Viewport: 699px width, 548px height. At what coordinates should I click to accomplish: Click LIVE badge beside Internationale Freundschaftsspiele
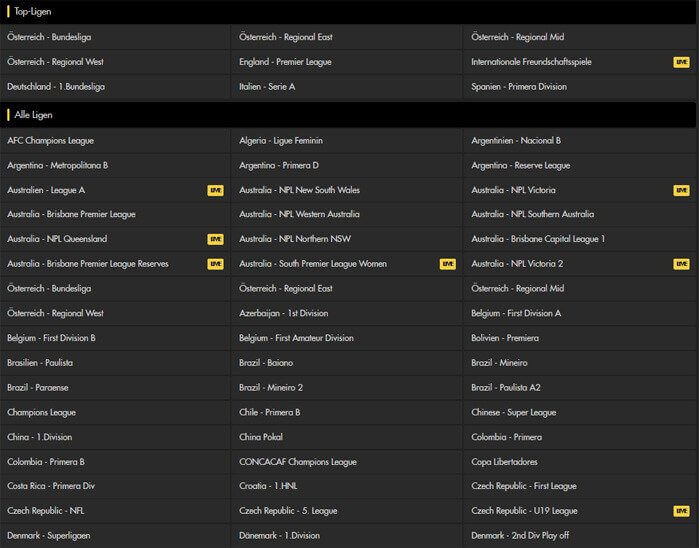click(681, 62)
